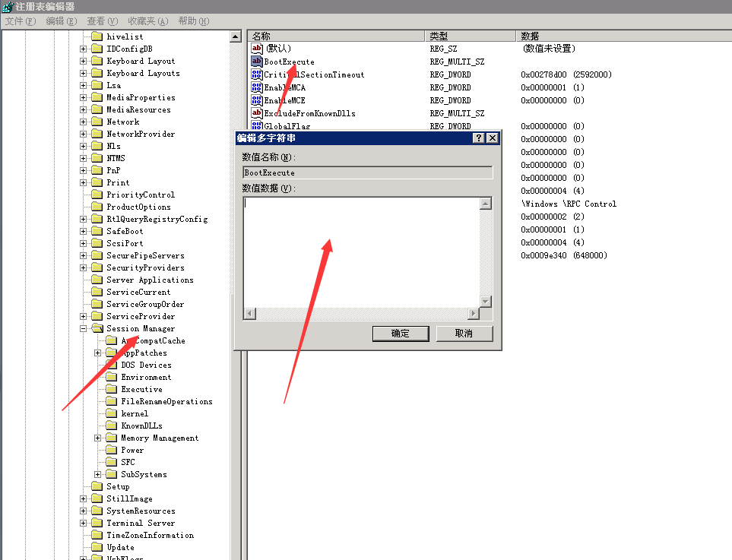Image resolution: width=732 pixels, height=560 pixels.
Task: Open the Session Manager folder icon
Action: (97, 329)
